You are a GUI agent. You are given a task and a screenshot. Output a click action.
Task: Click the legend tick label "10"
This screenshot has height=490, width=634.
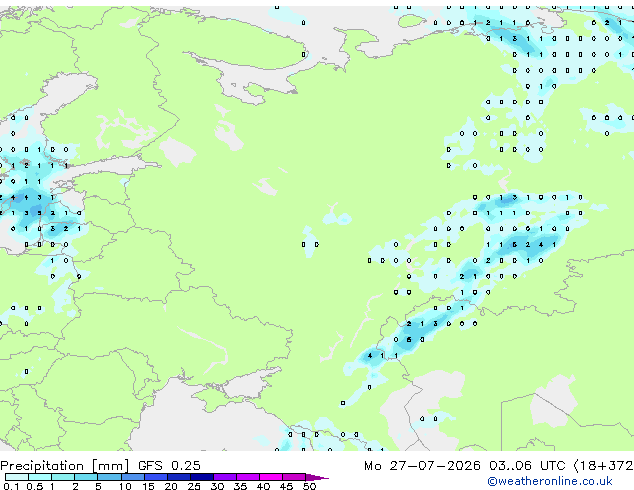(x=125, y=486)
